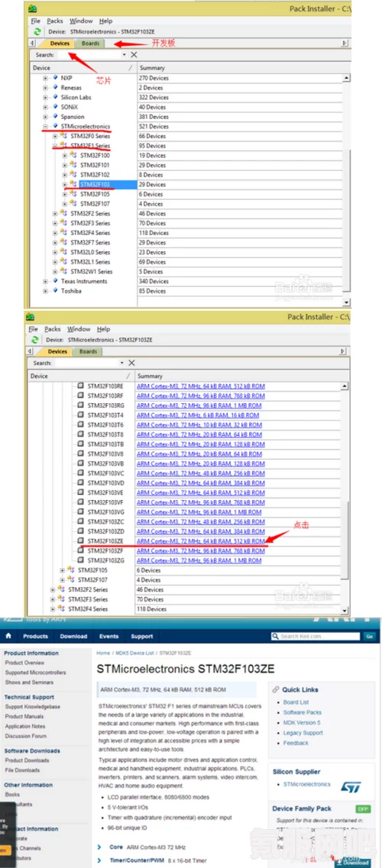Collapse the STMicroelectronics node in top window
The image size is (382, 868).
(x=45, y=126)
